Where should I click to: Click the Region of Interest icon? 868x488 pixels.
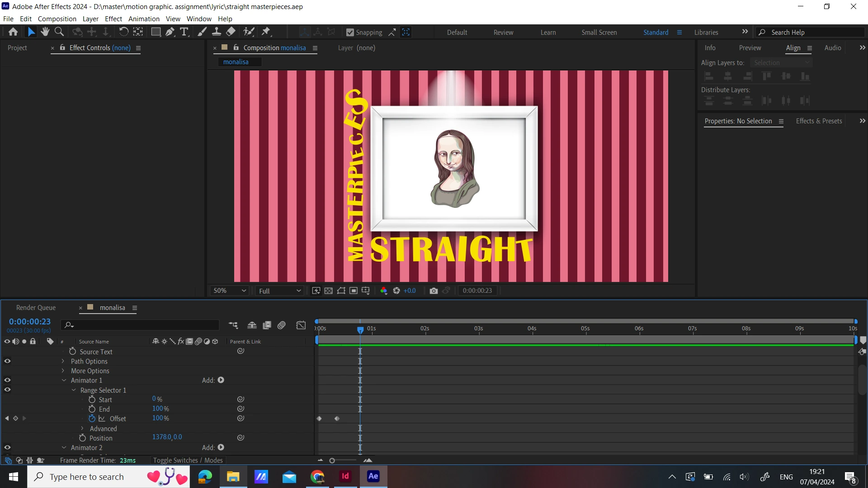coord(354,291)
